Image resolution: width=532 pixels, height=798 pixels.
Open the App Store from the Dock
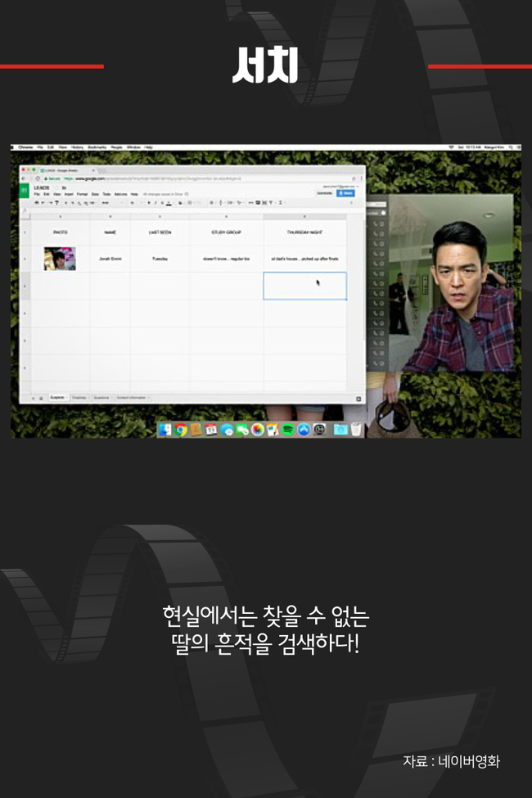[304, 430]
